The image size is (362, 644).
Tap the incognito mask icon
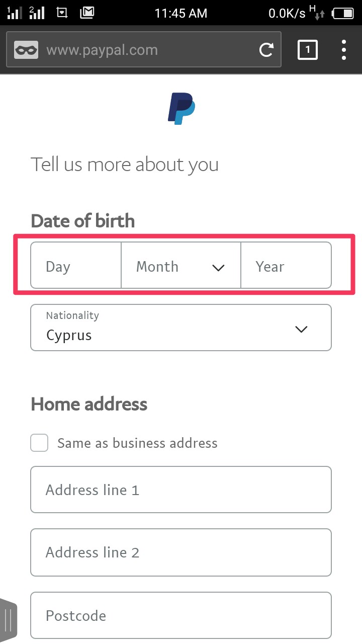point(26,50)
